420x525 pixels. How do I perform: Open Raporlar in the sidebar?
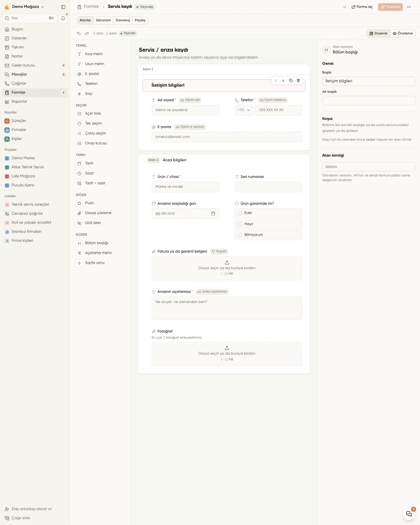click(x=35, y=101)
